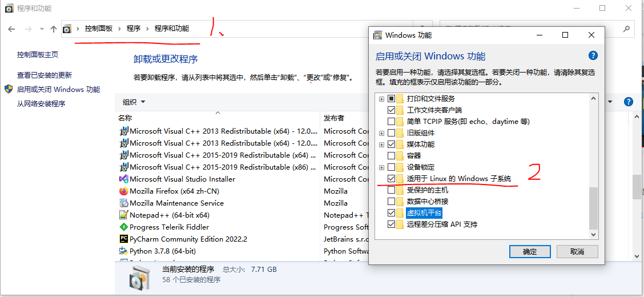The height and width of the screenshot is (297, 644).
Task: Click the Progress Telerik Fiddler icon
Action: [x=123, y=227]
